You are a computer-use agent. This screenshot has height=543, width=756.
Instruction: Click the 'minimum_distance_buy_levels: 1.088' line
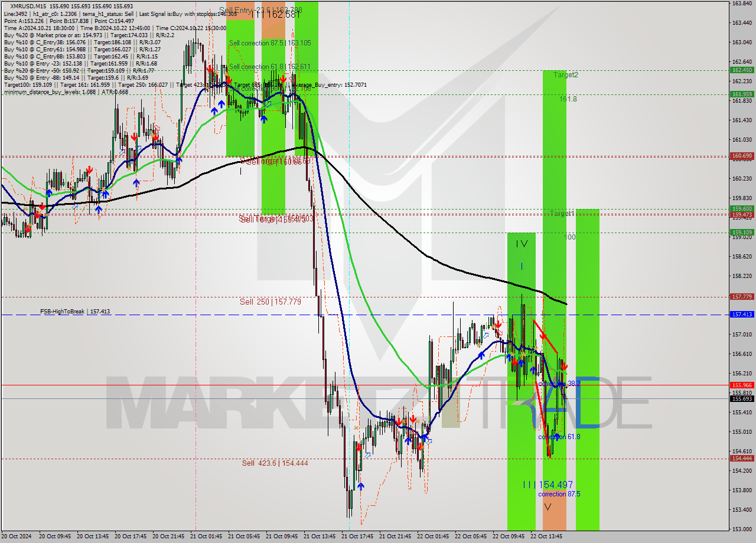(66, 91)
